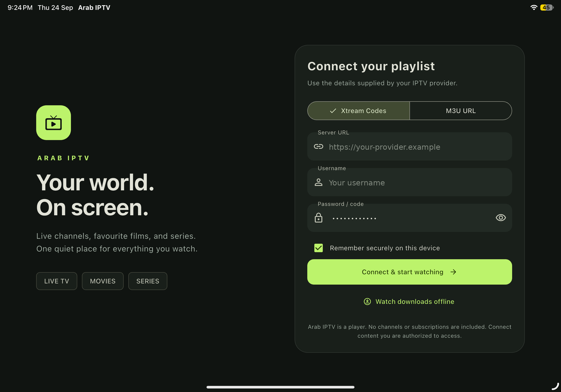561x392 pixels.
Task: Untick Remember securely on this device checkbox
Action: (x=319, y=248)
